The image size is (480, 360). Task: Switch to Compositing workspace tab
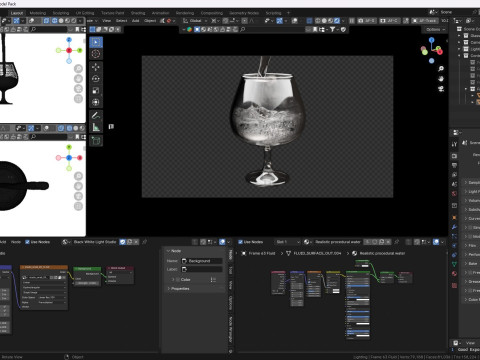point(212,13)
